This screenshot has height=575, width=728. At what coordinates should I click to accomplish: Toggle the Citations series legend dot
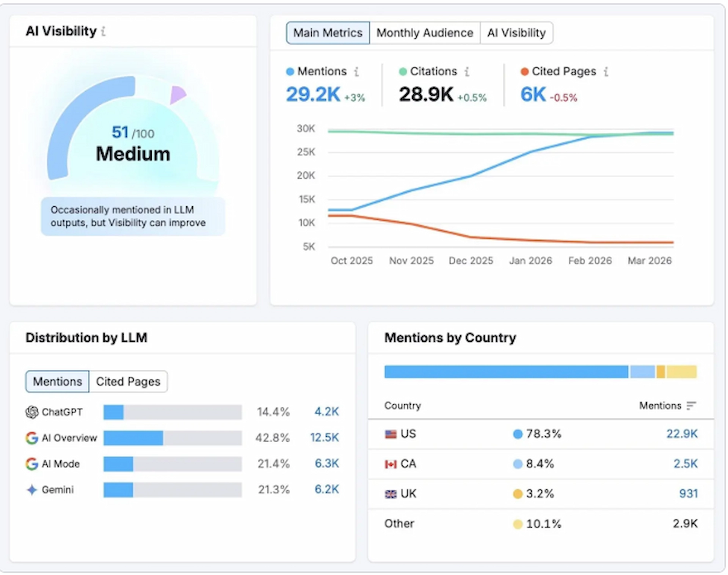tap(403, 72)
